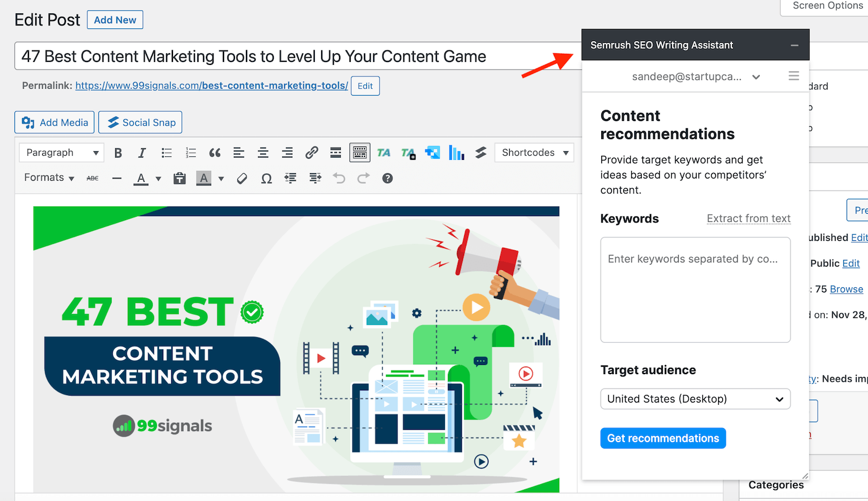
Task: Expand the Shortcodes dropdown
Action: (x=534, y=153)
